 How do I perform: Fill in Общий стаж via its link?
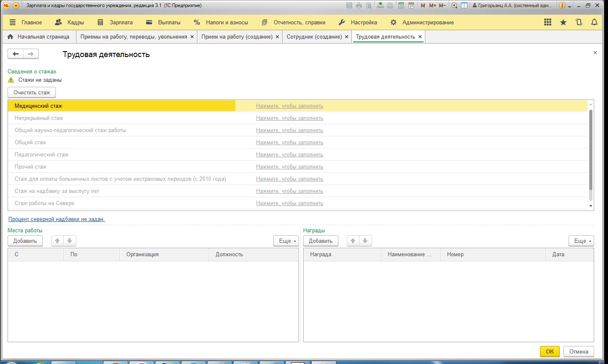pos(289,143)
